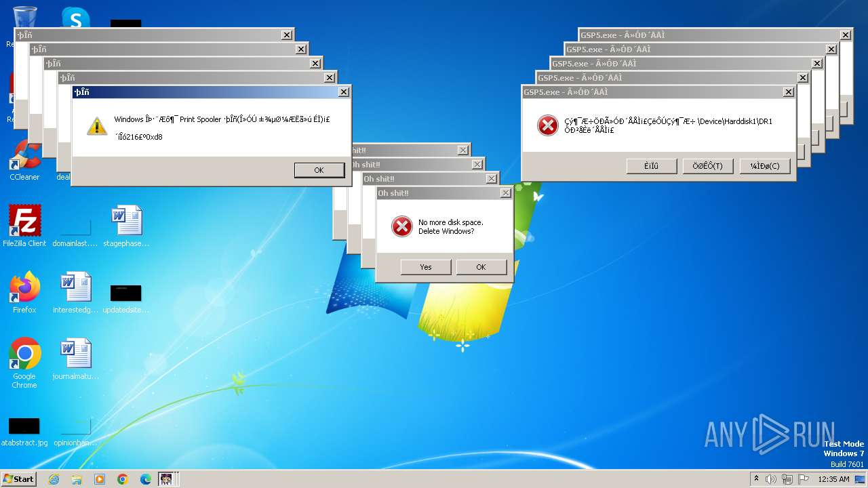Image resolution: width=868 pixels, height=488 pixels.
Task: Click the (T) button in the GSP5.exe dialog
Action: tap(707, 166)
